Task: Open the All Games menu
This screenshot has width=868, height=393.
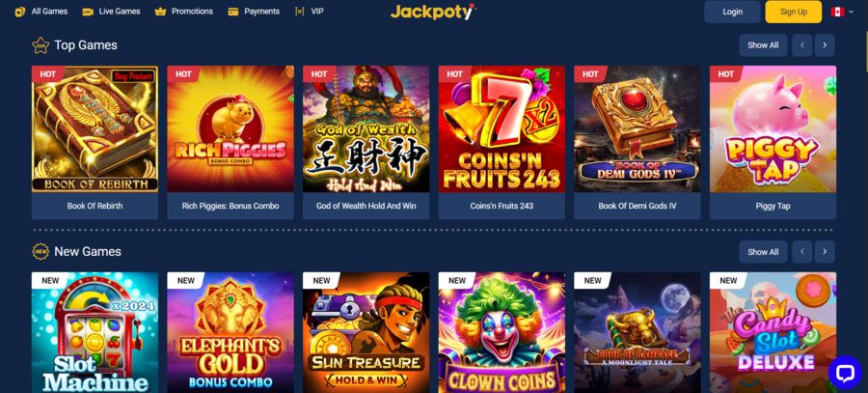Action: point(41,11)
